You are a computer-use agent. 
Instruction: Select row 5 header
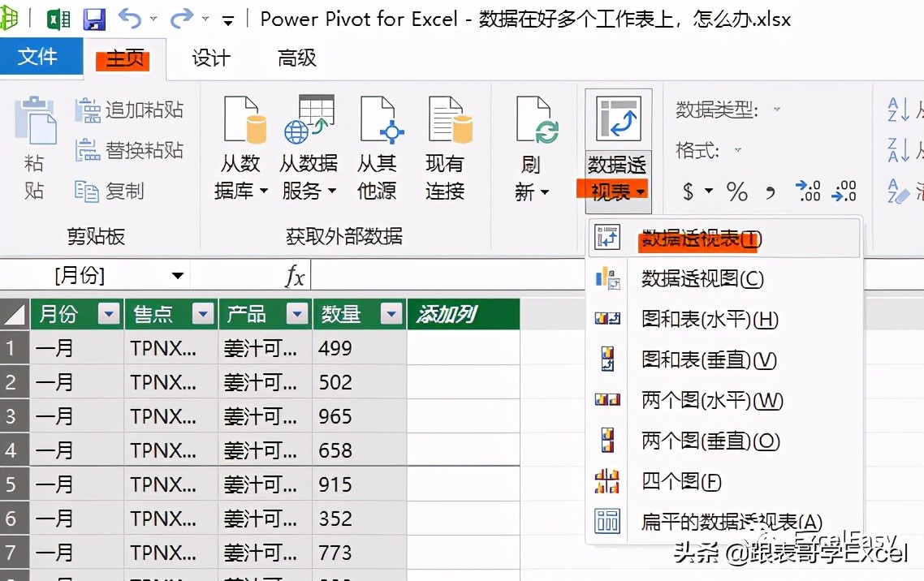pos(15,484)
